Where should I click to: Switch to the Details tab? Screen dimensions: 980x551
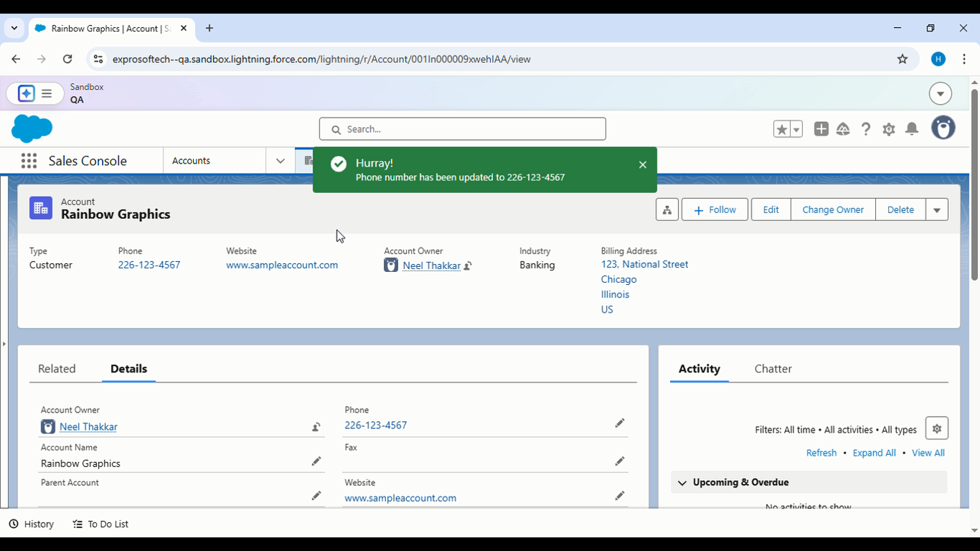[128, 369]
